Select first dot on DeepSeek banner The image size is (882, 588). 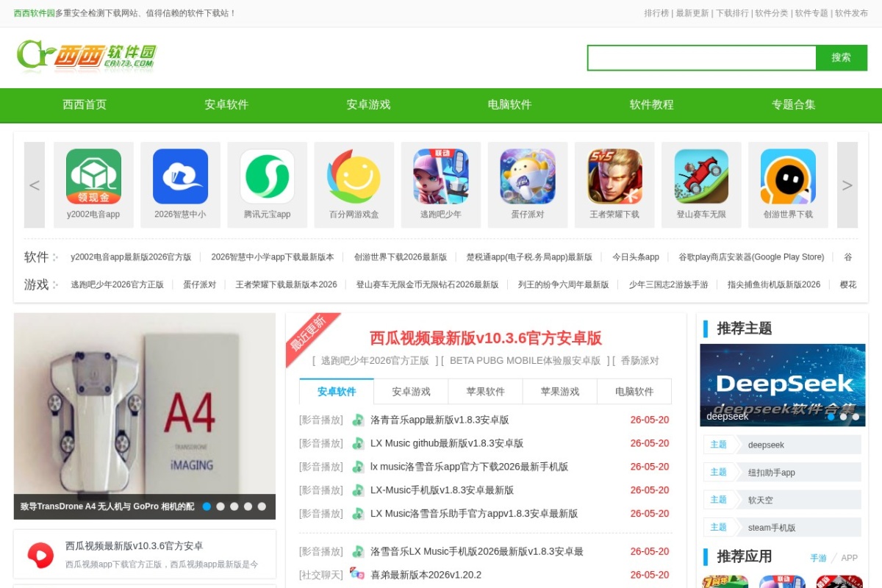[x=831, y=417]
